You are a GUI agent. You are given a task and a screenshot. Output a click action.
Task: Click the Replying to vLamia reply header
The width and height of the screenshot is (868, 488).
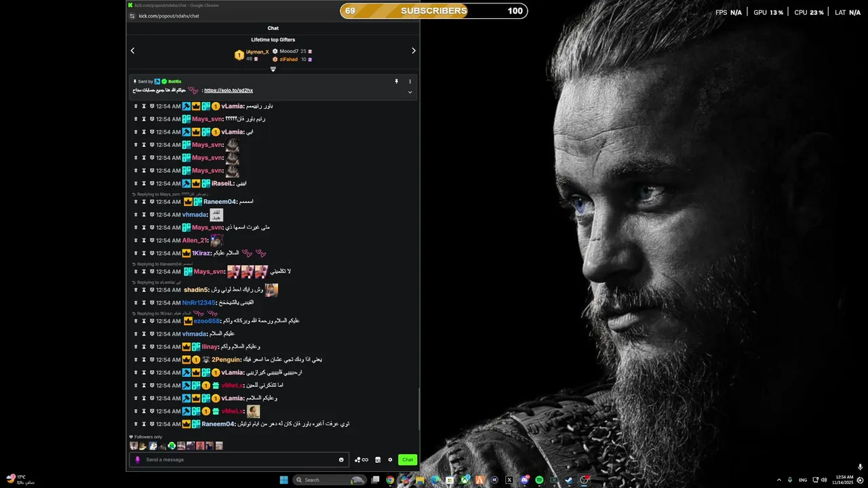(x=157, y=282)
